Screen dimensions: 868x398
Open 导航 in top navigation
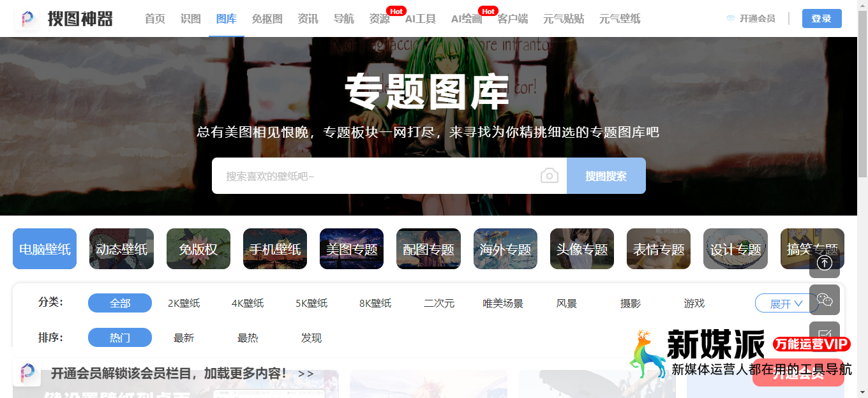(x=344, y=18)
